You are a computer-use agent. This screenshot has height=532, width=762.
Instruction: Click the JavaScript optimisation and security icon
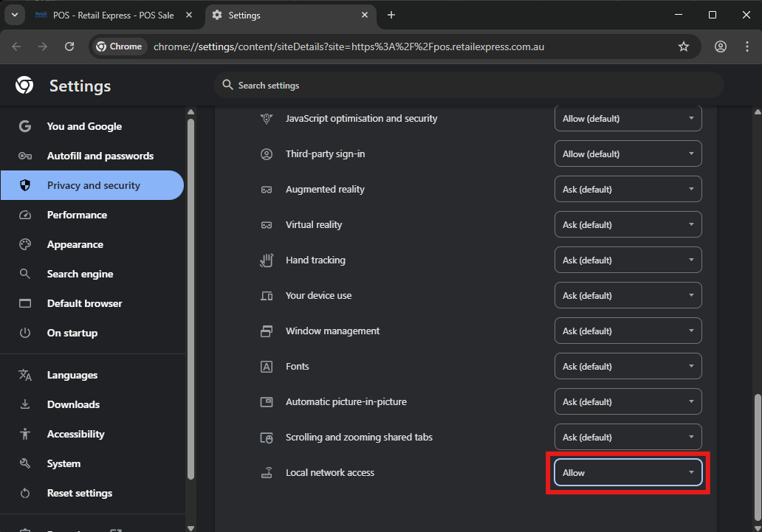pyautogui.click(x=267, y=119)
